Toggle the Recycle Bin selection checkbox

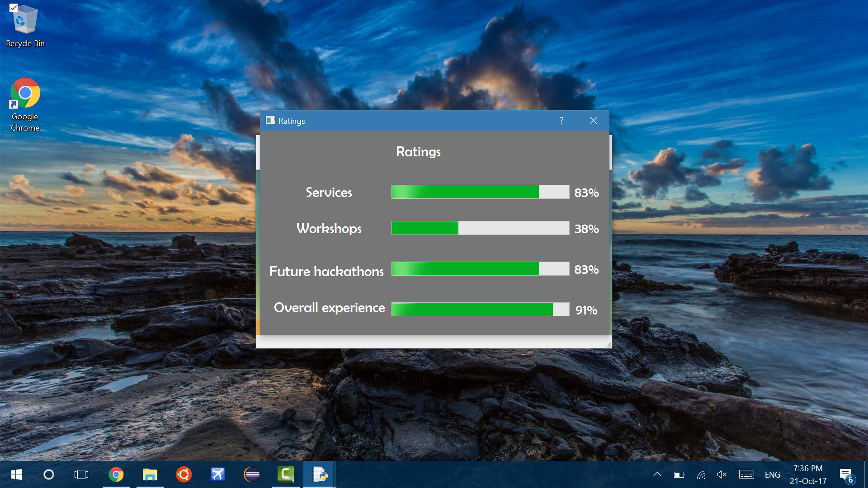tap(14, 8)
